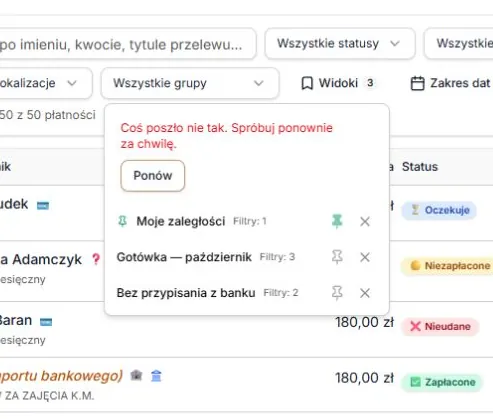The image size is (493, 419).
Task: Click the Oczekuje status badge
Action: [x=439, y=210]
